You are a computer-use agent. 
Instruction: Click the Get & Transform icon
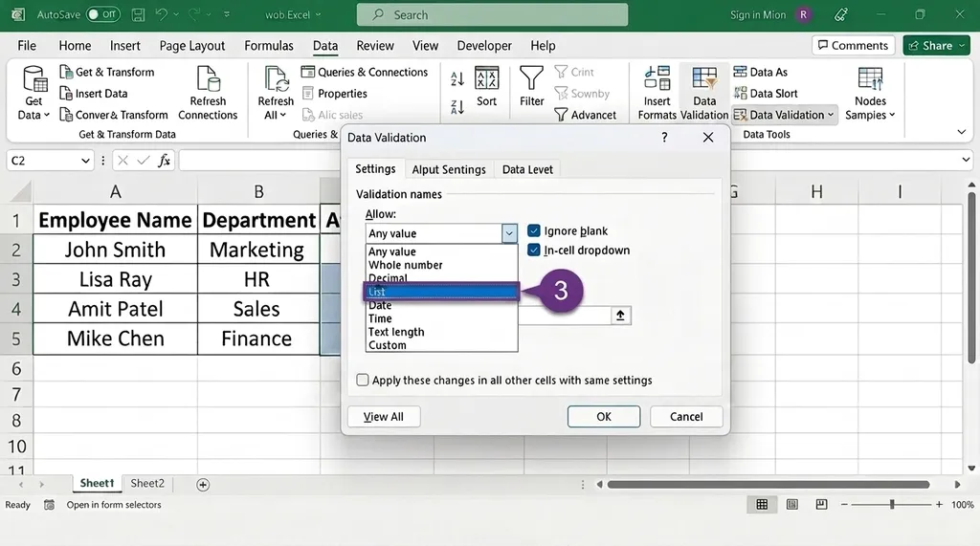tap(66, 72)
